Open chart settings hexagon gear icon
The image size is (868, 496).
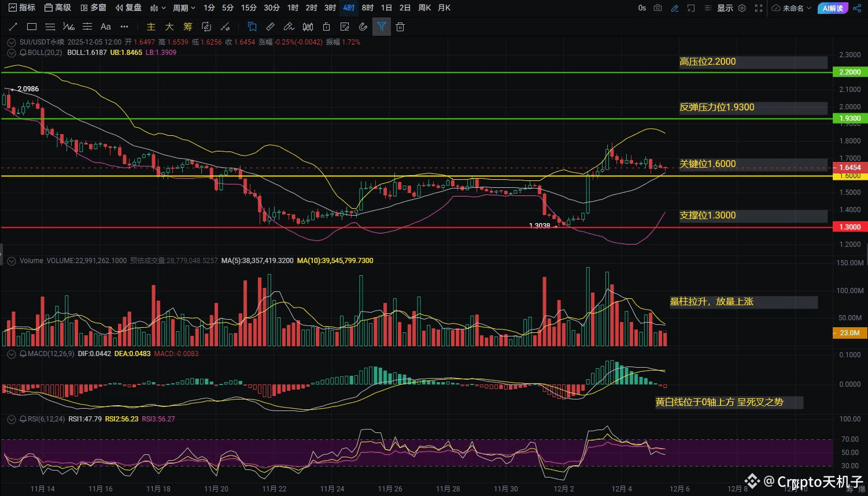coord(743,8)
